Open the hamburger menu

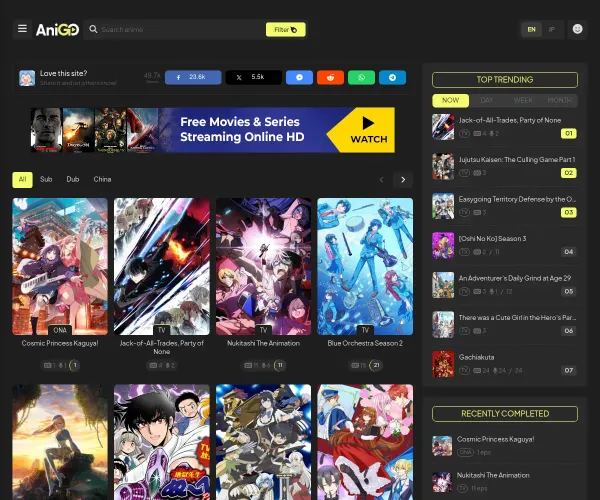tap(22, 29)
